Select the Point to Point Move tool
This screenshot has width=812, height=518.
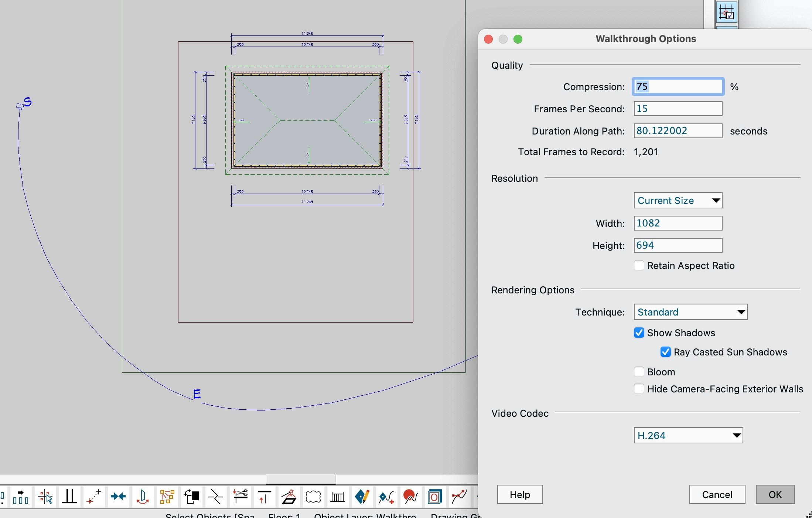coord(94,497)
